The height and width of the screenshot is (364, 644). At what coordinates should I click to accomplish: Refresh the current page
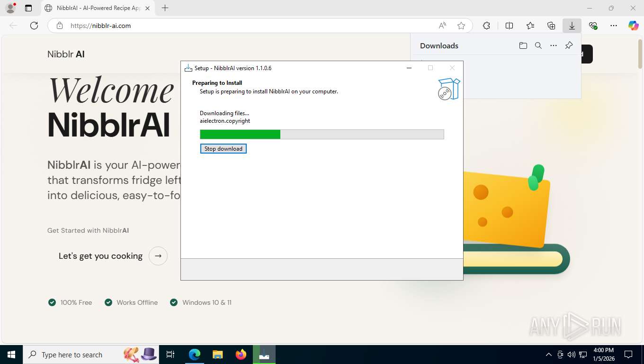34,26
